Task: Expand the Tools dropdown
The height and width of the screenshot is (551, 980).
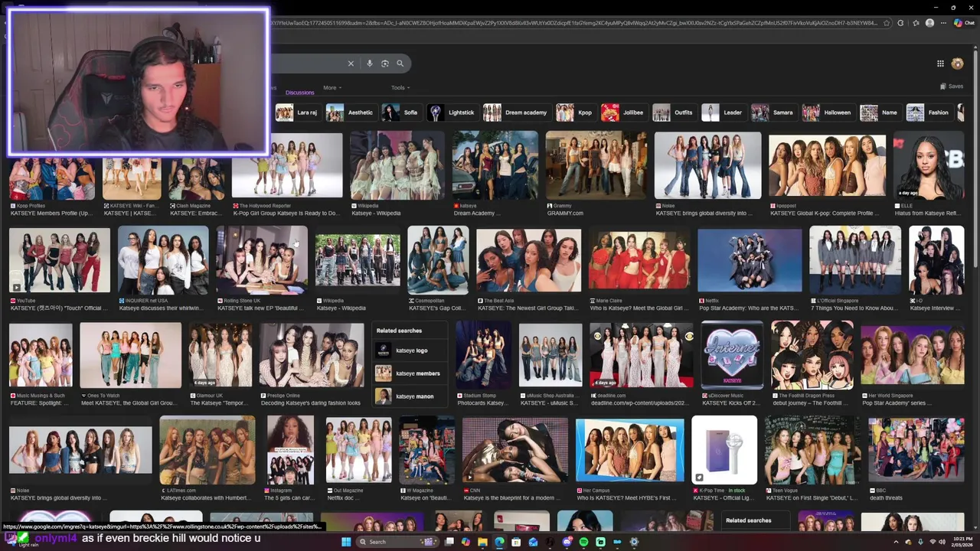Action: pyautogui.click(x=400, y=87)
